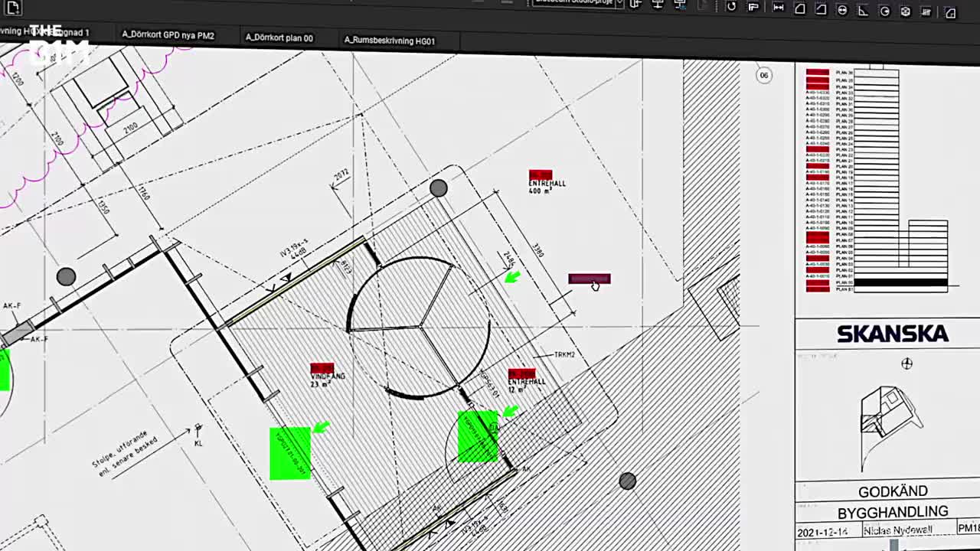980x551 pixels.
Task: Click the monitor icon with blue badge
Action: point(680,5)
